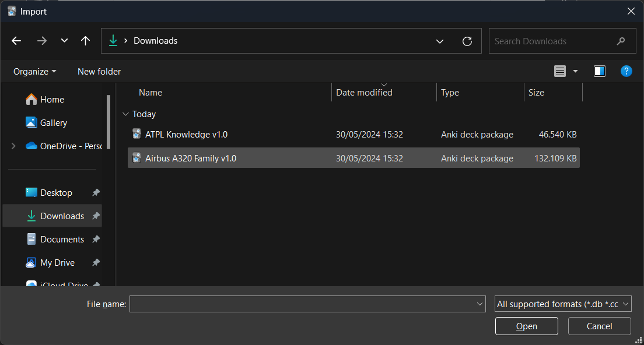
Task: Open Home in the navigation pane
Action: pyautogui.click(x=44, y=99)
